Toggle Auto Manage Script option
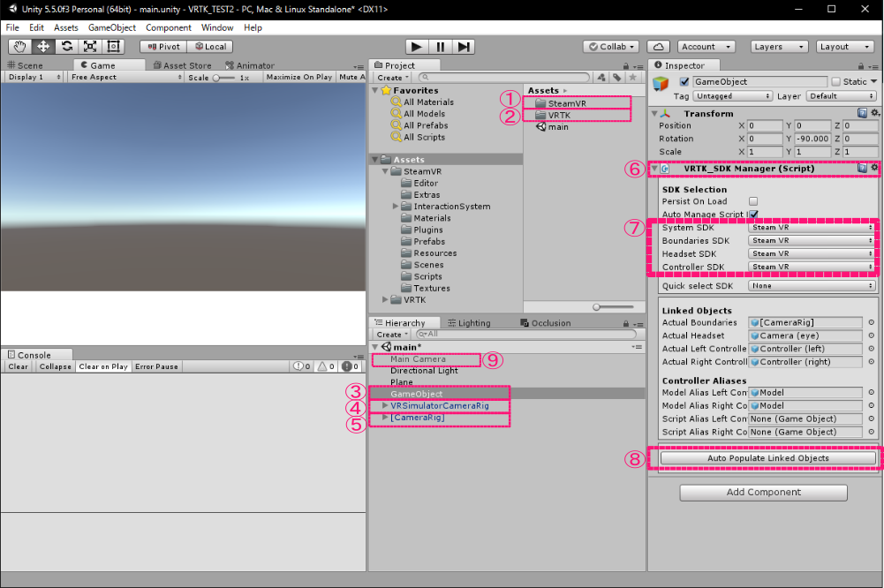Viewport: 884px width, 588px height. pos(754,215)
